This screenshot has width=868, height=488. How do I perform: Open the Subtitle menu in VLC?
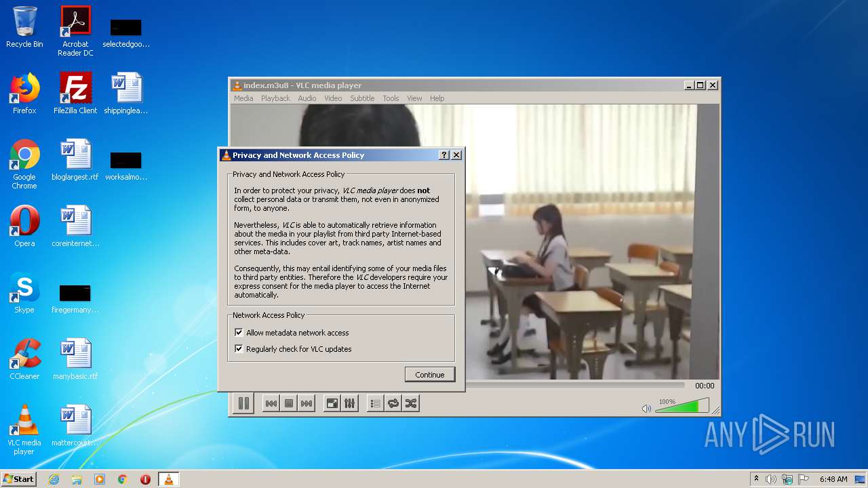(362, 98)
